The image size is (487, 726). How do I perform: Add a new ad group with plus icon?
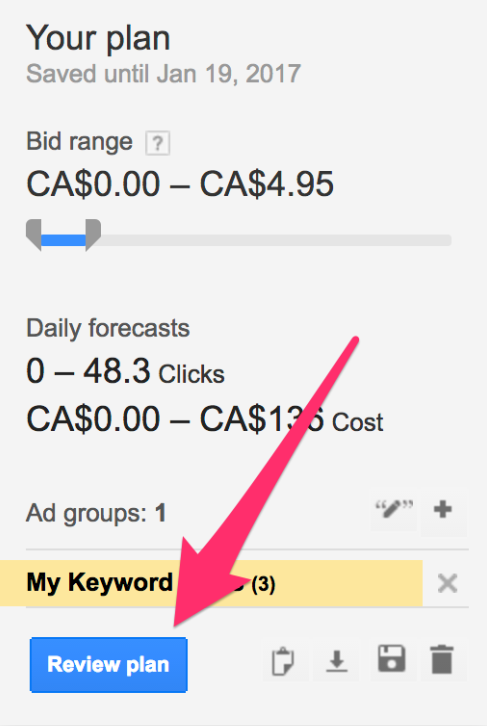443,509
